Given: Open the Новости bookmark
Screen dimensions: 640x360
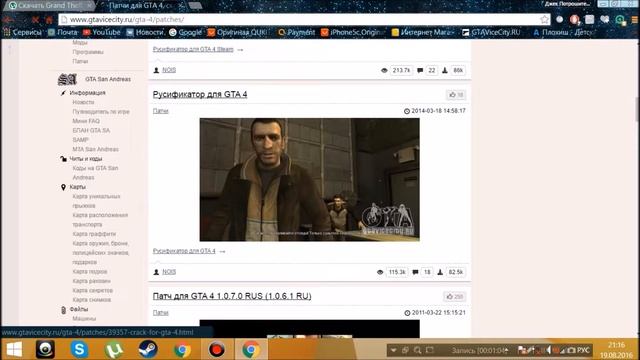Looking at the screenshot, I should click(x=145, y=32).
